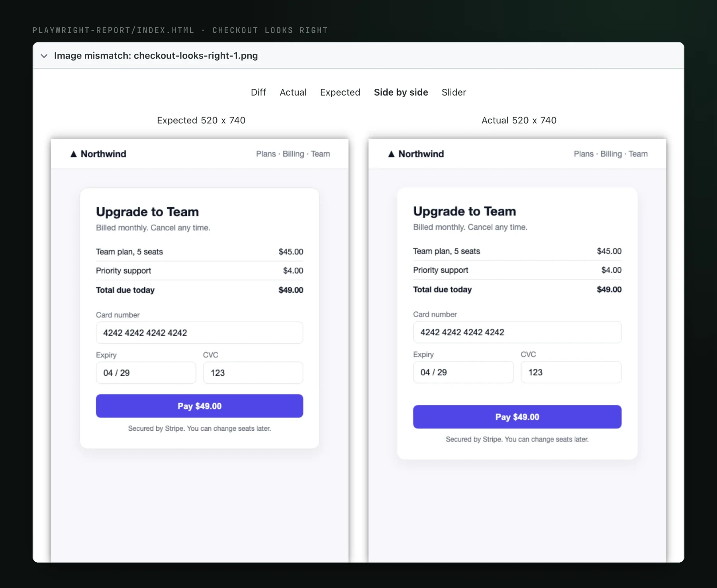Click Priority support in Actual image
Image resolution: width=717 pixels, height=588 pixels.
441,270
